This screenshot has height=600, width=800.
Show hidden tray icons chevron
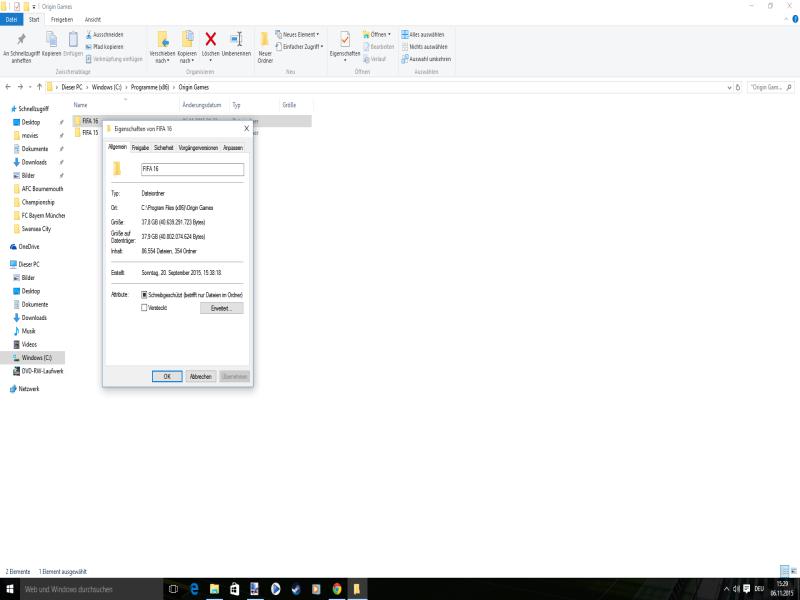pyautogui.click(x=727, y=589)
